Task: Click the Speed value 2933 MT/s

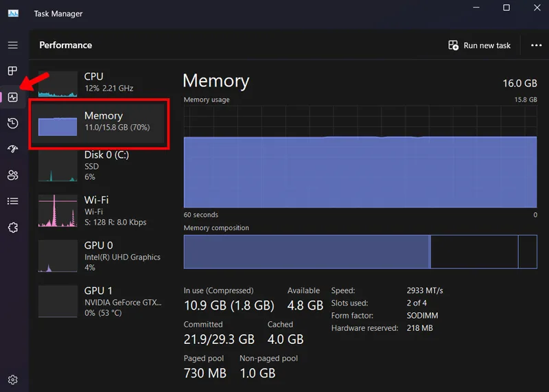Action: 425,290
